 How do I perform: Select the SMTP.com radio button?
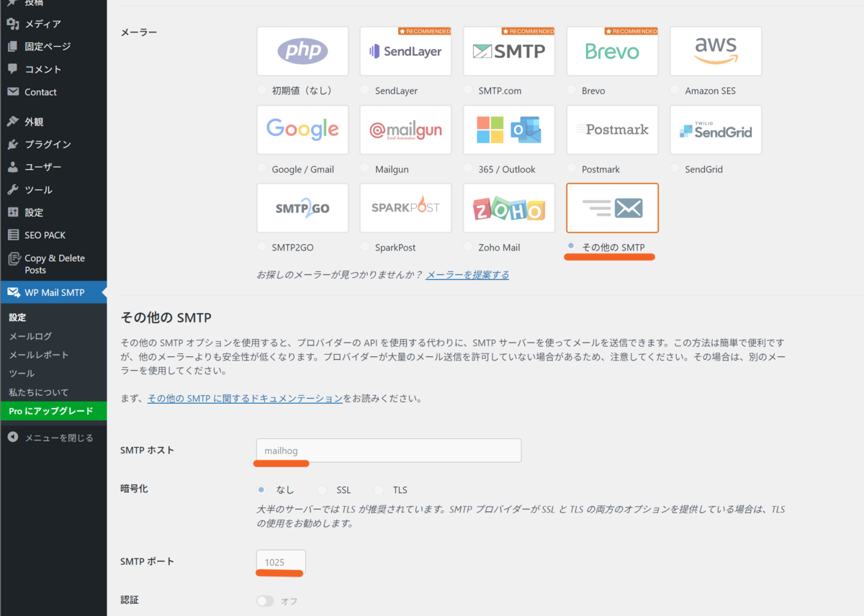[x=468, y=90]
